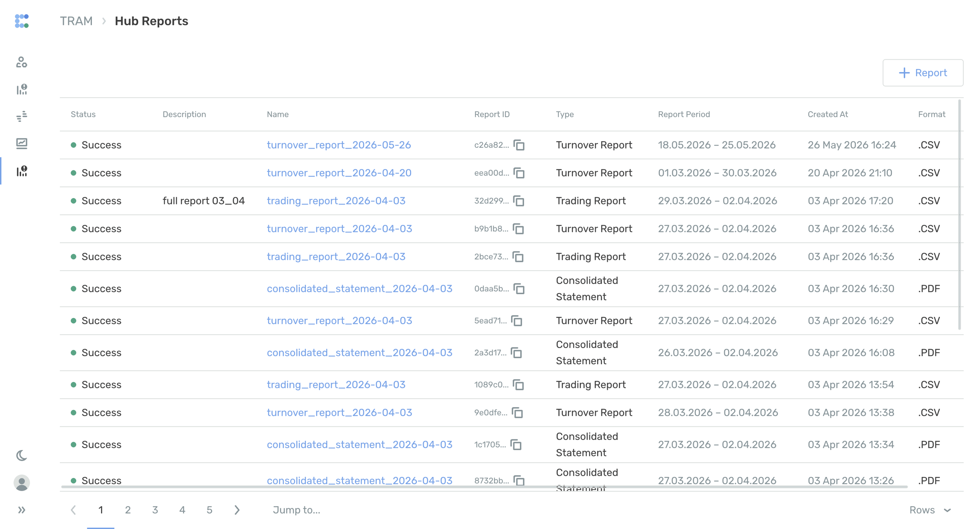Open trading report with ID 32d299
Image resolution: width=980 pixels, height=529 pixels.
[336, 201]
